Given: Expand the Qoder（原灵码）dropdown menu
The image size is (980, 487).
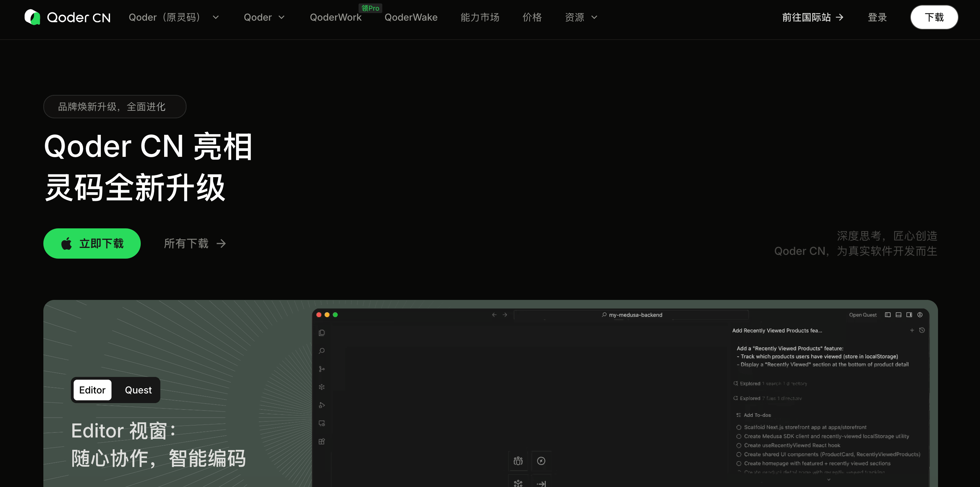Looking at the screenshot, I should coord(174,18).
